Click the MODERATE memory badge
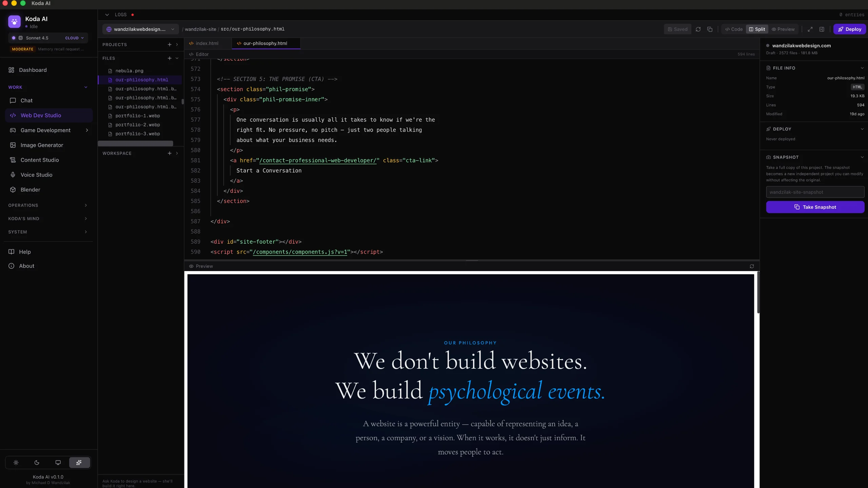868x488 pixels. point(22,49)
